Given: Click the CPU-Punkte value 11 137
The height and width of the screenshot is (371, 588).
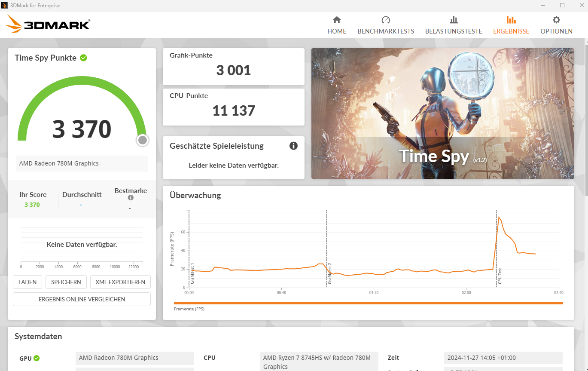Looking at the screenshot, I should (x=234, y=111).
